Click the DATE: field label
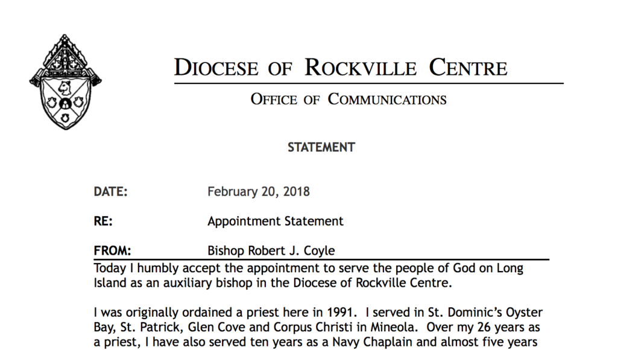The width and height of the screenshot is (644, 350). (110, 192)
